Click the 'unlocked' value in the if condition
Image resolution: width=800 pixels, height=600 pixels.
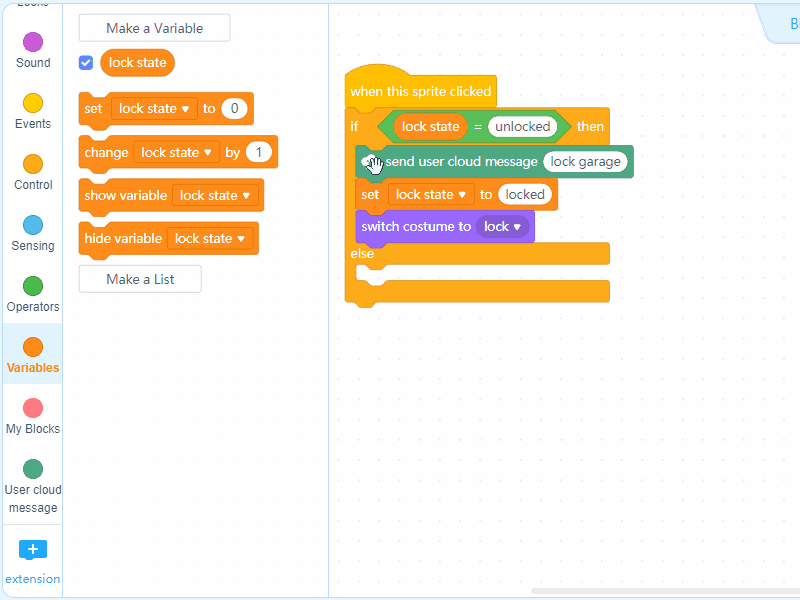point(522,127)
